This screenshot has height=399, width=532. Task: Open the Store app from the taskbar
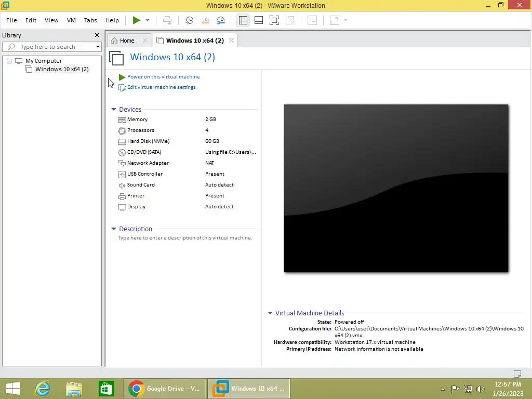pyautogui.click(x=106, y=389)
